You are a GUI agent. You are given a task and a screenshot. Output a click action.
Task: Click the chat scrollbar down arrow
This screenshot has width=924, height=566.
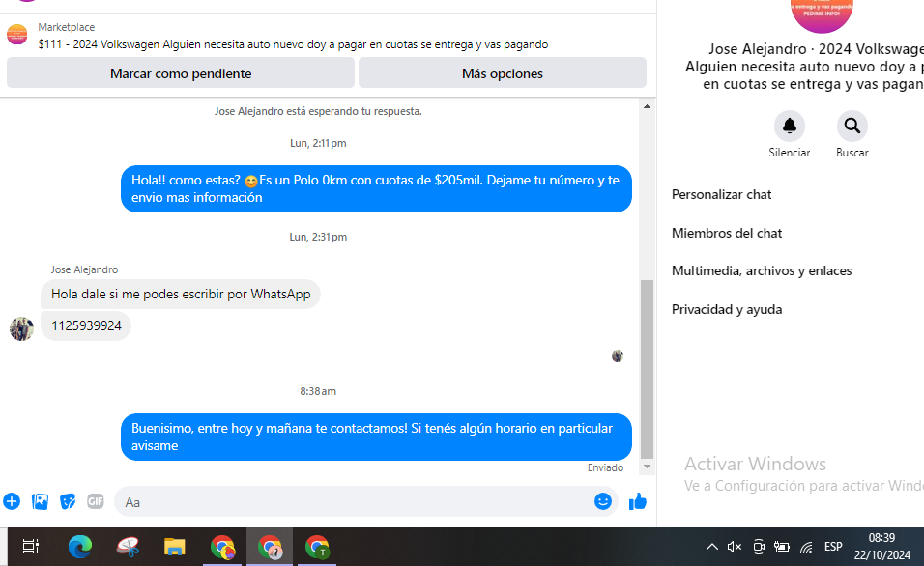coord(647,467)
